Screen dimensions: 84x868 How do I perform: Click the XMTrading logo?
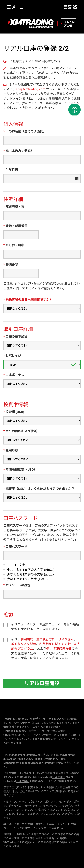point(31,23)
